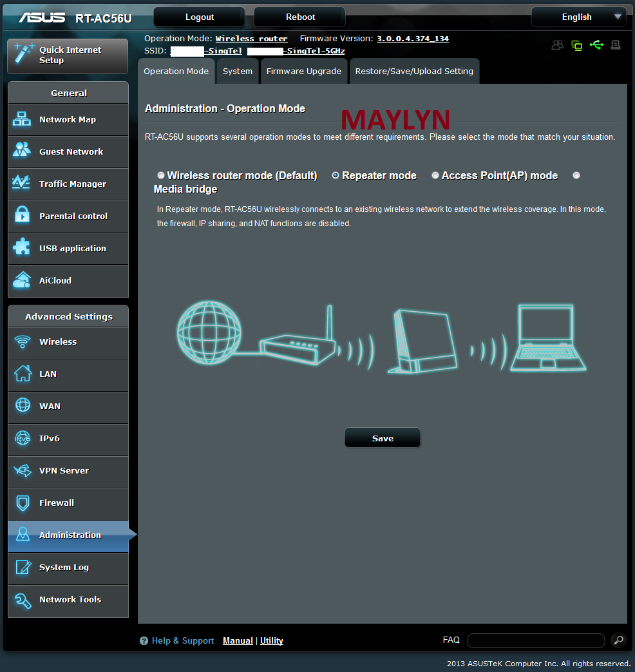Click the Wireless signal icon

coord(23,341)
